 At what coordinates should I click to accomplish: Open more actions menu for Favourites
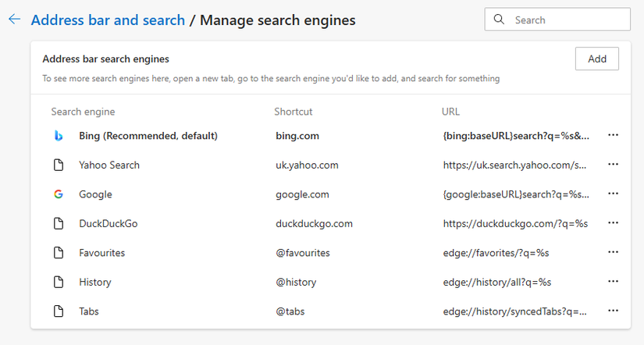pos(613,253)
